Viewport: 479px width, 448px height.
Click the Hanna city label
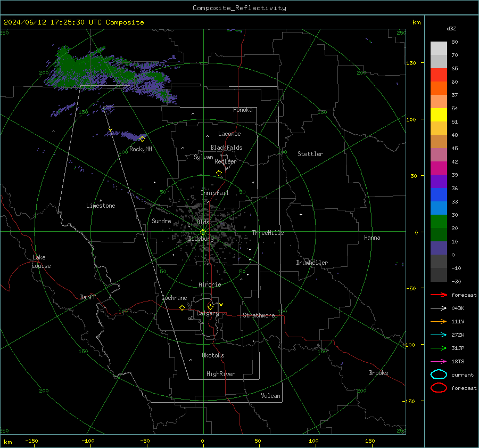click(x=372, y=238)
